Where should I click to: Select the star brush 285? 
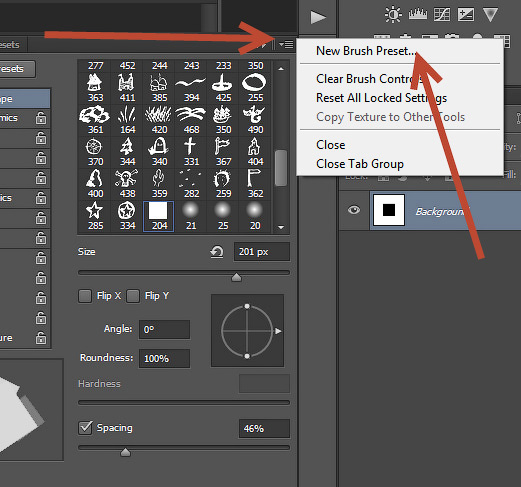(95, 216)
